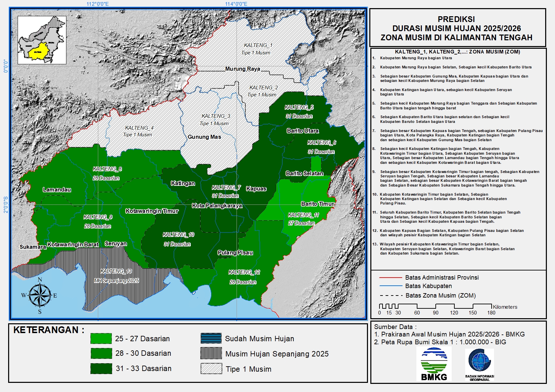The height and width of the screenshot is (392, 555).
Task: Select the Musim Hujan Sepanjang 2025 legend symbol
Action: (x=211, y=353)
